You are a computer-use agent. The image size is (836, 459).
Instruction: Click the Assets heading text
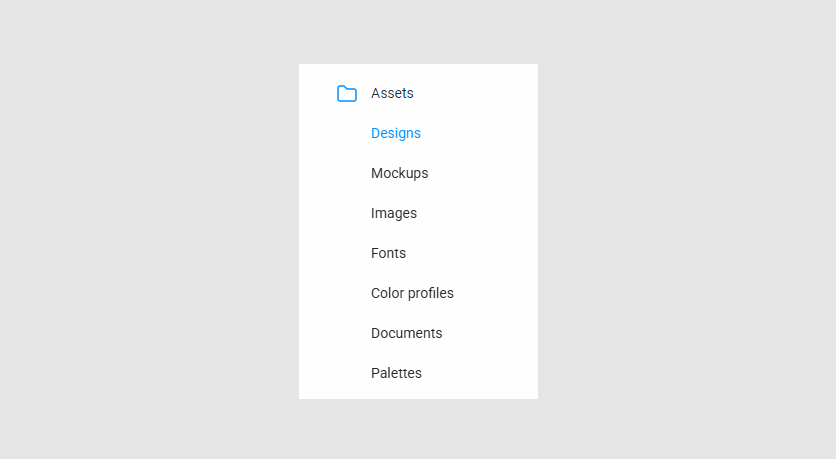pyautogui.click(x=392, y=93)
